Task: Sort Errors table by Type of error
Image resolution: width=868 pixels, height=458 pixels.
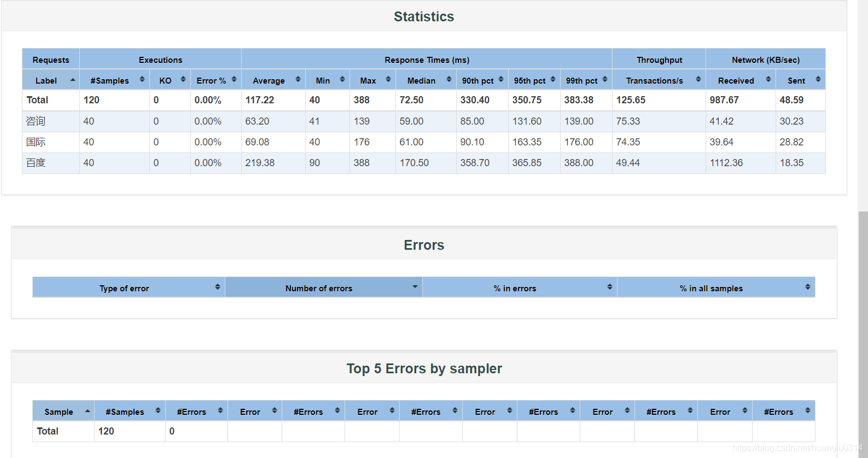Action: [x=218, y=287]
